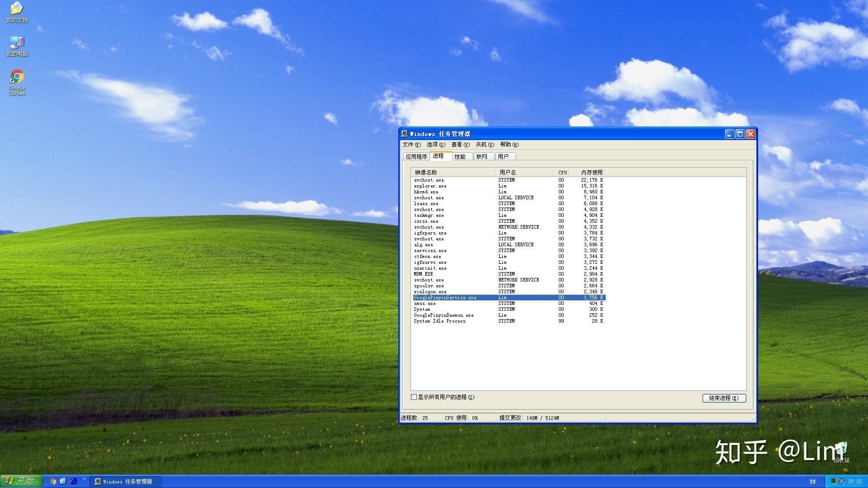Select the csrss.exe process row

point(509,221)
